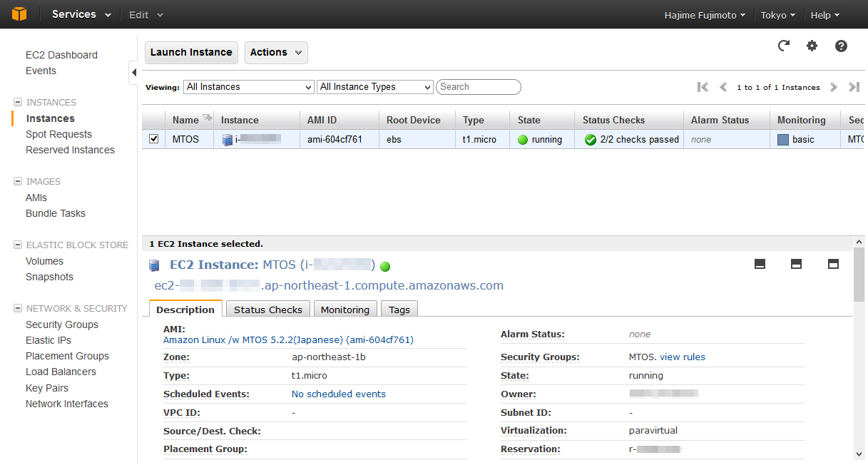Image resolution: width=868 pixels, height=465 pixels.
Task: Open Security Groups in sidebar
Action: (x=62, y=325)
